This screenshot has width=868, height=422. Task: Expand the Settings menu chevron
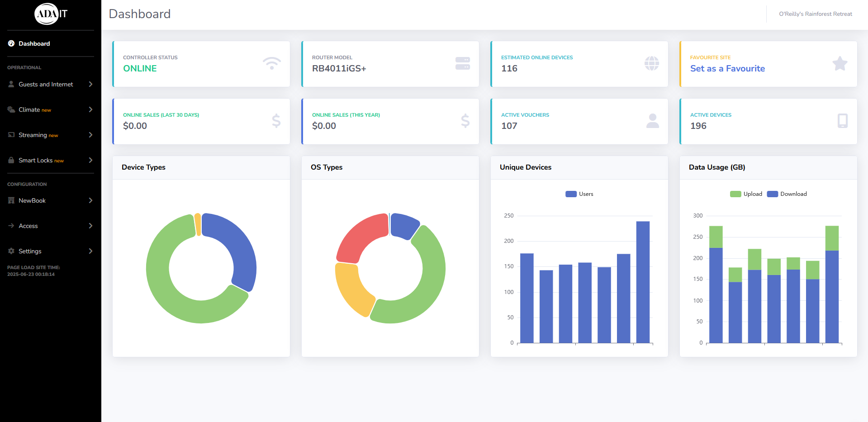90,251
